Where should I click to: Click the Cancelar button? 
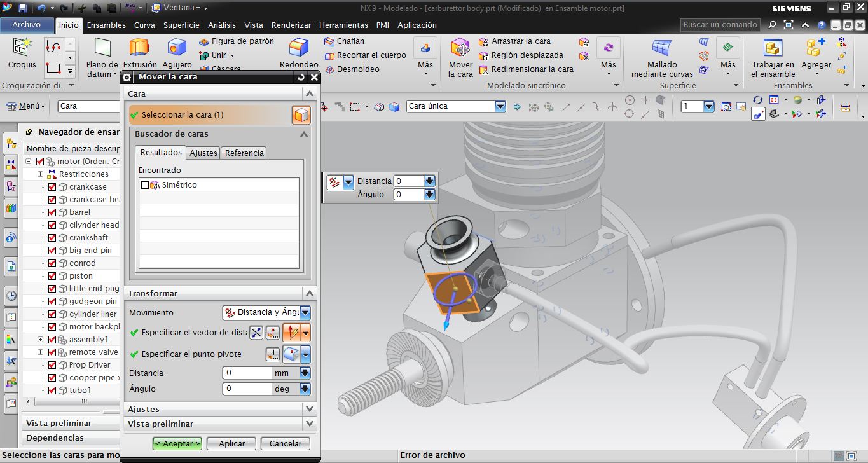tap(286, 443)
